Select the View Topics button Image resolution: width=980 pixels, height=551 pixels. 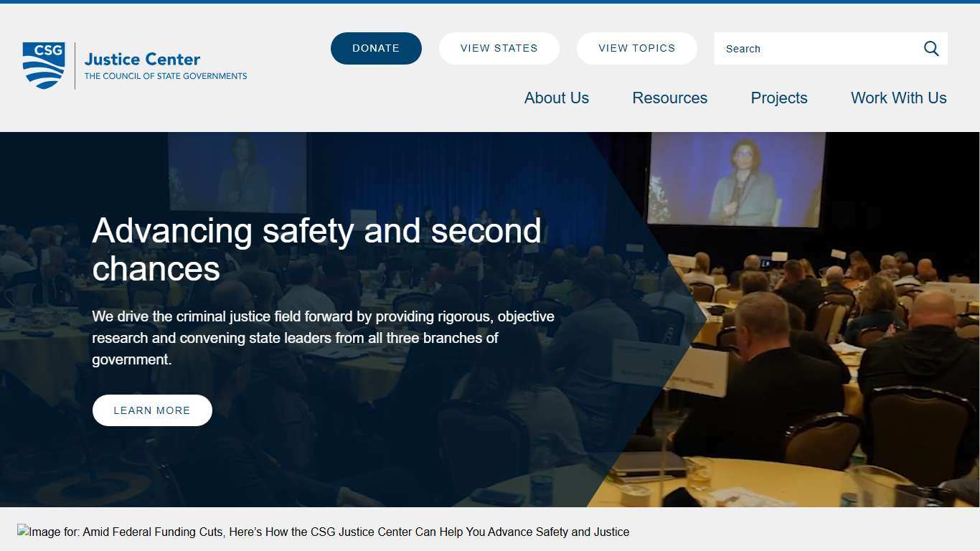click(x=636, y=48)
